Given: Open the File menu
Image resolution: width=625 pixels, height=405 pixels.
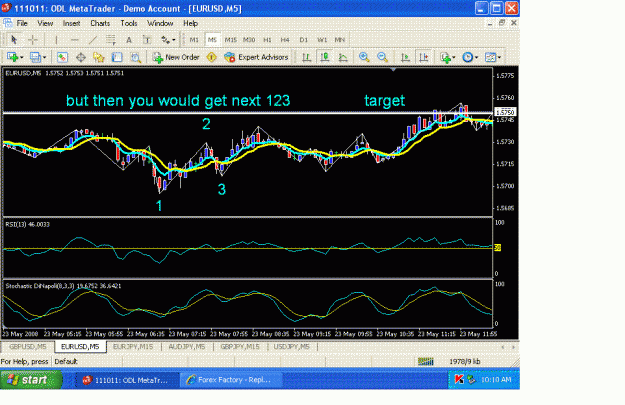Looking at the screenshot, I should (x=22, y=23).
